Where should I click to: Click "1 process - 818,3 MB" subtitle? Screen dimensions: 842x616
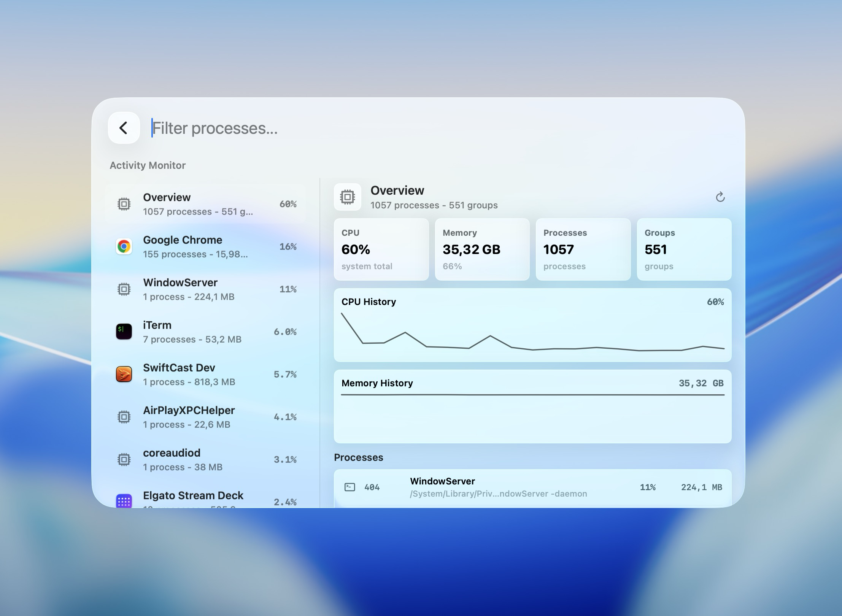(189, 382)
